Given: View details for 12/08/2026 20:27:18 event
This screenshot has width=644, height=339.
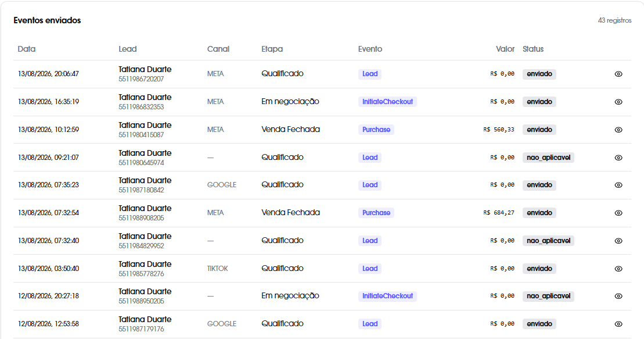Looking at the screenshot, I should (x=618, y=296).
